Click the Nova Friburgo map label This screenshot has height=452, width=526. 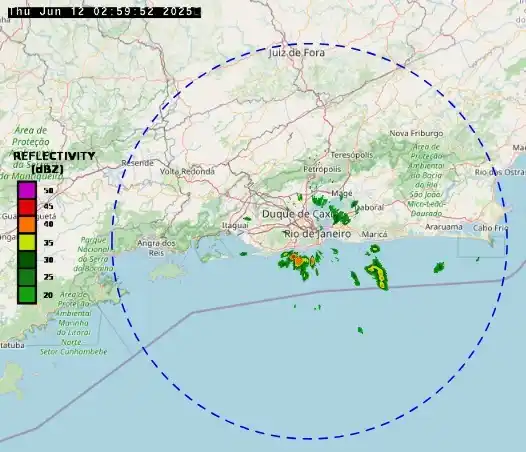coord(416,133)
